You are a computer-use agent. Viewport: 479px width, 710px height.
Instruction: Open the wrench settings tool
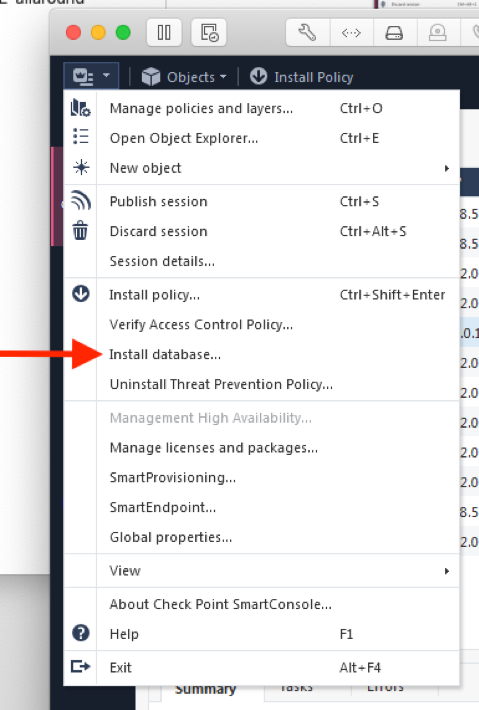coord(307,33)
